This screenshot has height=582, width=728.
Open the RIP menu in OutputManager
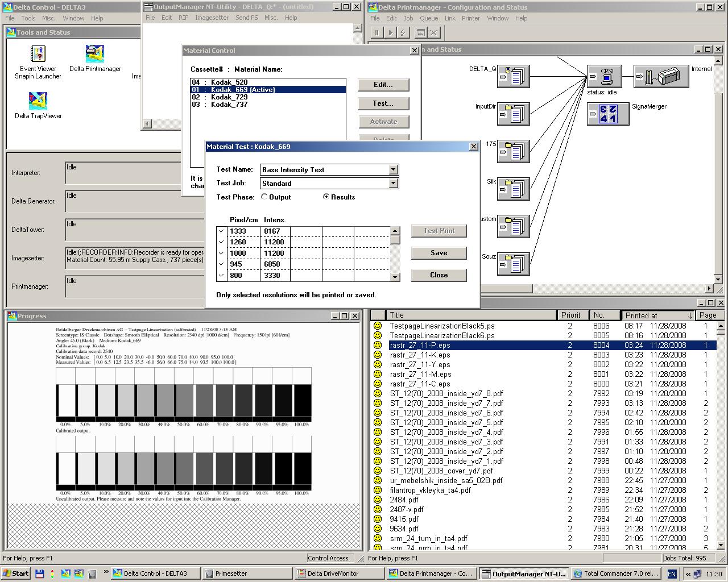[x=183, y=18]
